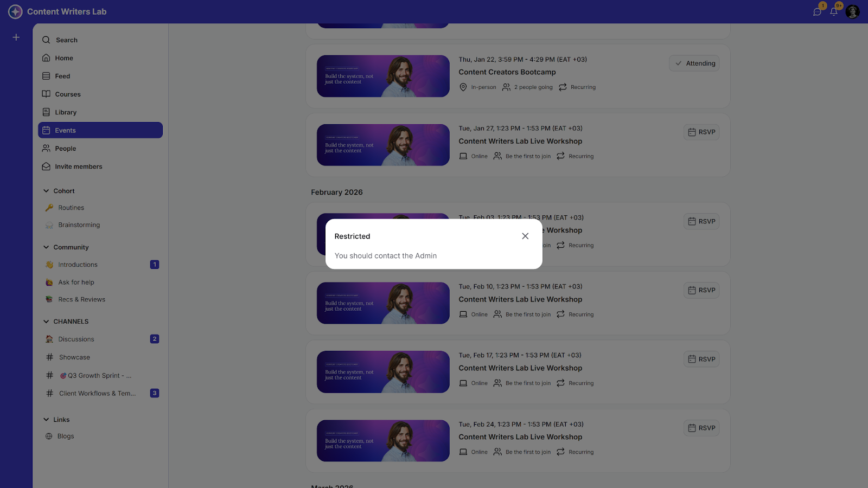Open the notifications bell icon
868x488 pixels.
(834, 11)
